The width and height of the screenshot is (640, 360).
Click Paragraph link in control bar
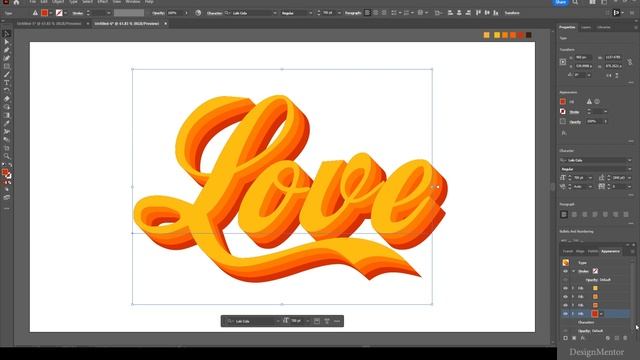click(x=353, y=13)
